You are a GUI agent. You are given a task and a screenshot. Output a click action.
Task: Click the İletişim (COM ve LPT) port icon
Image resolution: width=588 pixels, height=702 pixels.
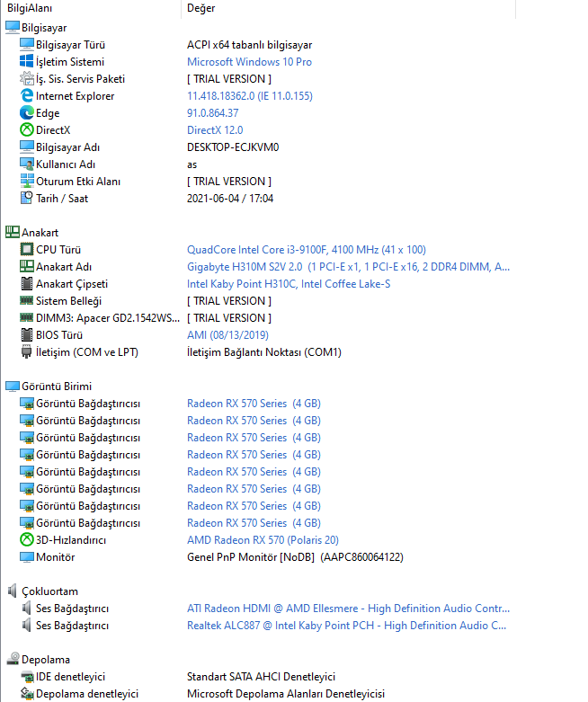click(27, 351)
